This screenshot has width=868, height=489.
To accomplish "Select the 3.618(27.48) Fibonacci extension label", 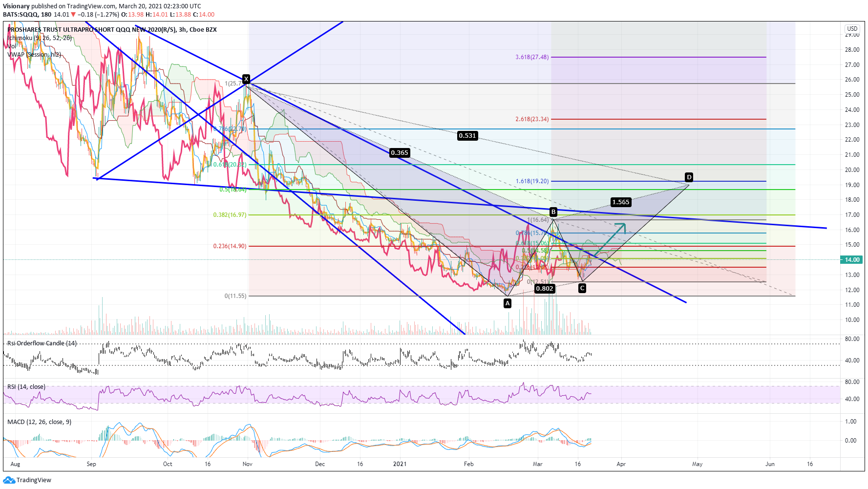I will pyautogui.click(x=532, y=57).
